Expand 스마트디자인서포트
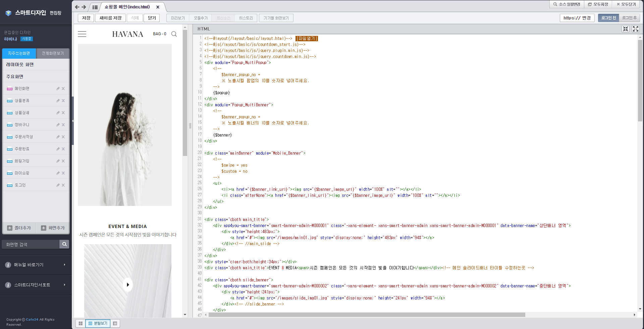Viewport: 644px width, 329px height. [36, 285]
